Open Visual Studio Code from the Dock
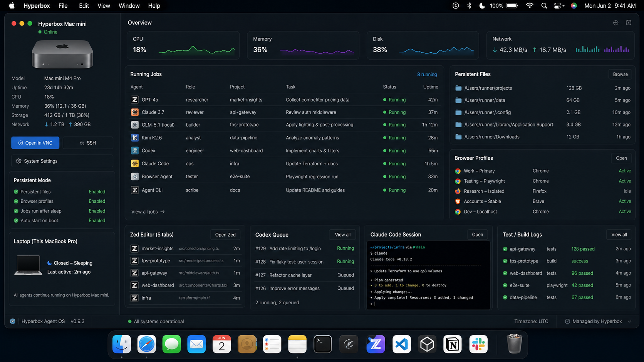Viewport: 644px width, 362px height. click(401, 344)
